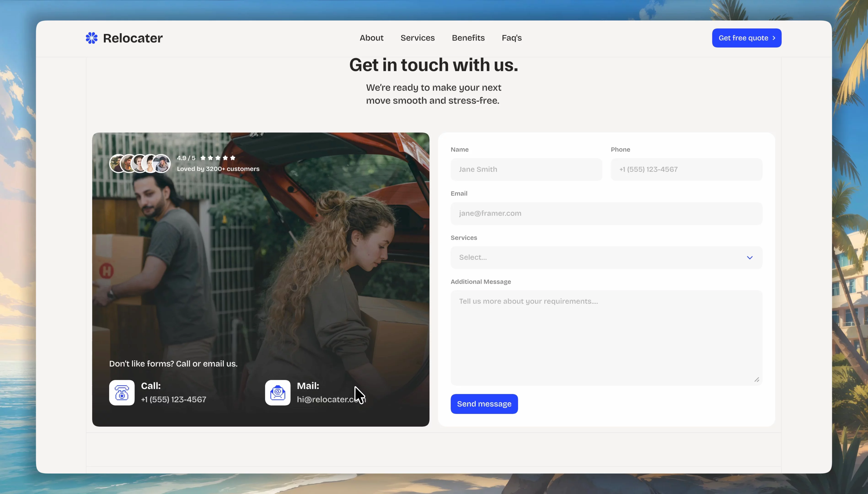The image size is (868, 494).
Task: Open the About menu item
Action: [x=371, y=38]
